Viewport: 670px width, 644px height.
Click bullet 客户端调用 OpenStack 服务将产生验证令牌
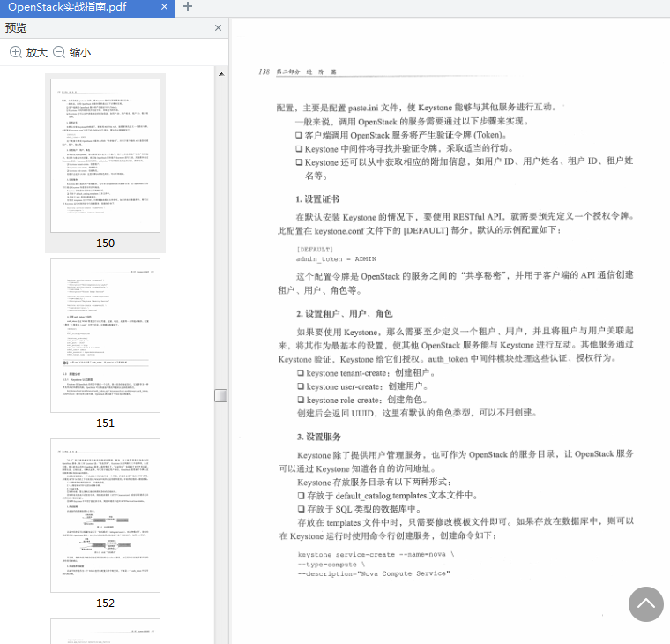(402, 135)
